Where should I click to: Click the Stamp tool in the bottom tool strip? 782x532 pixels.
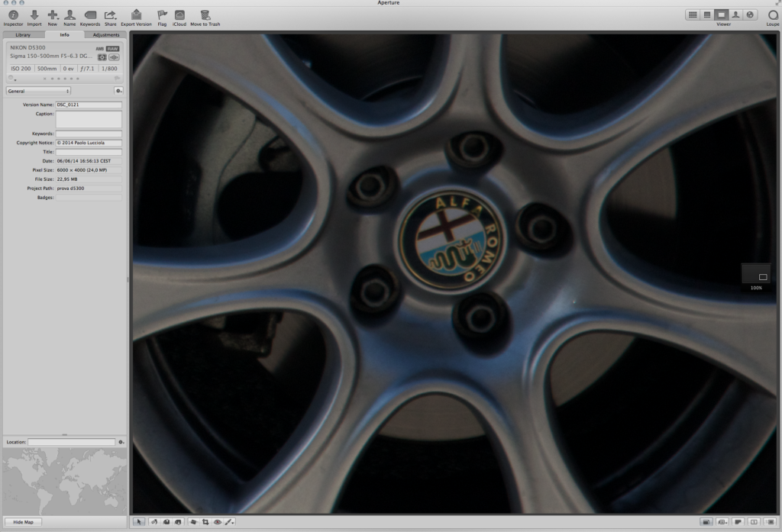178,522
